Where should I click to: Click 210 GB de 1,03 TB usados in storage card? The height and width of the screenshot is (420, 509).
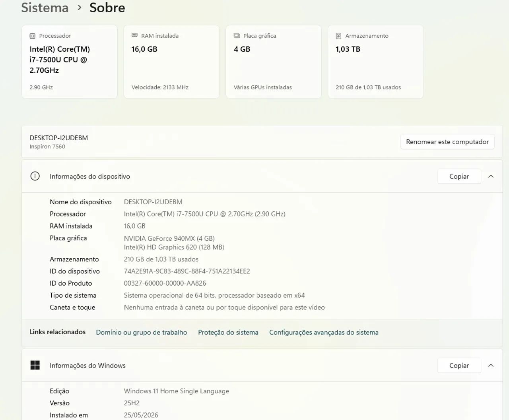pyautogui.click(x=368, y=87)
